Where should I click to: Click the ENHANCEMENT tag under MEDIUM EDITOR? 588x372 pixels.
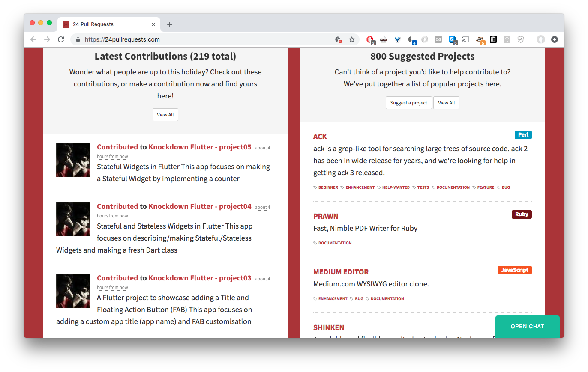point(330,299)
